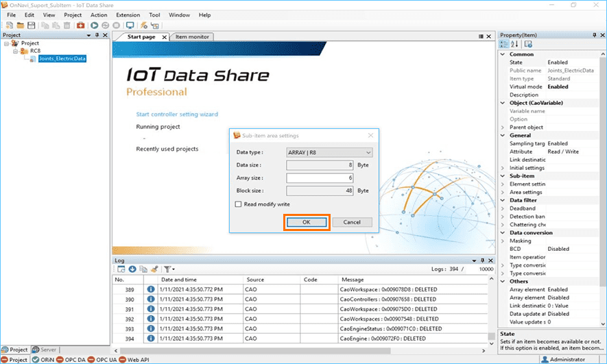Open the Tool menu
This screenshot has width=607, height=364.
154,15
